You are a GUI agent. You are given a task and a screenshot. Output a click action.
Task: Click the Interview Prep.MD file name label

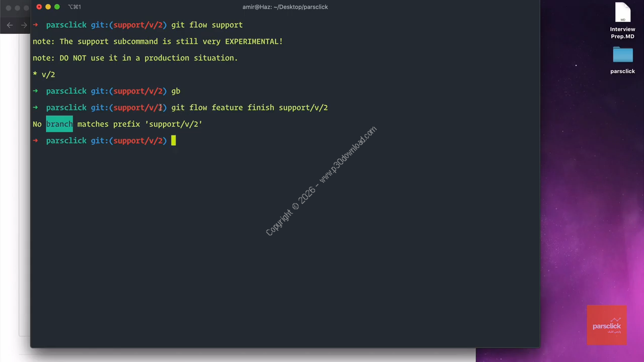[x=622, y=33]
